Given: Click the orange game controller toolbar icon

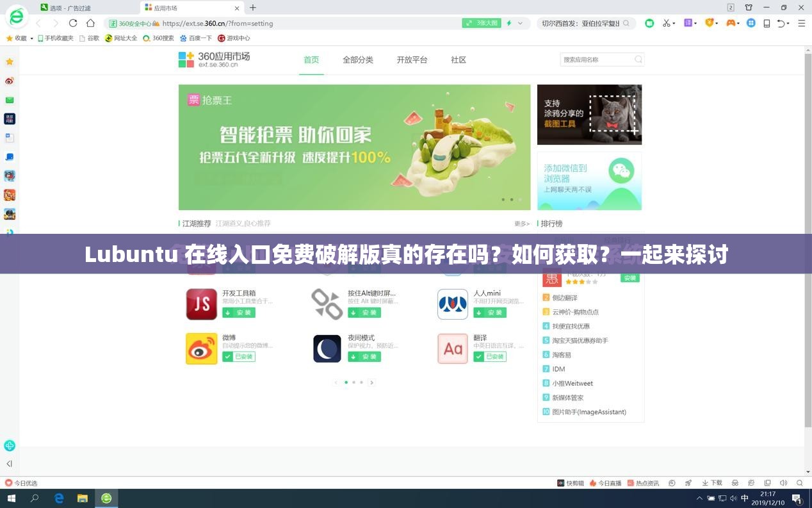Looking at the screenshot, I should [x=731, y=23].
